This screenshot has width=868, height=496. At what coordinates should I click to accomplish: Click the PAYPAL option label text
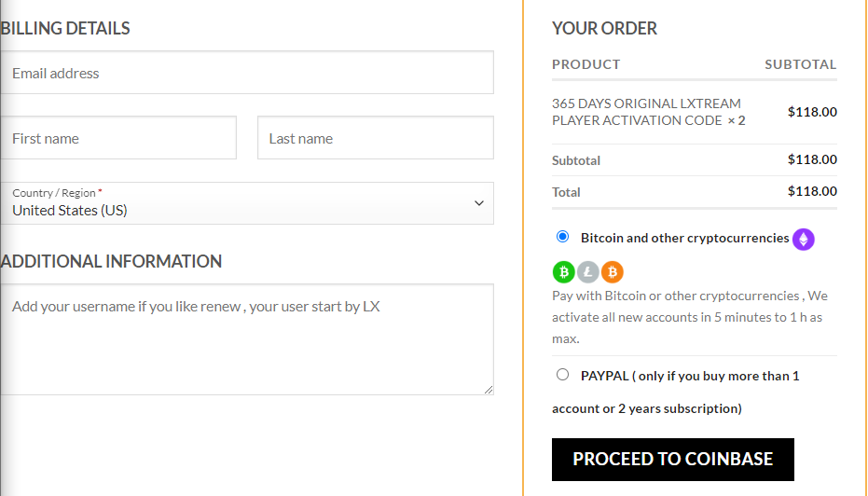coord(689,376)
